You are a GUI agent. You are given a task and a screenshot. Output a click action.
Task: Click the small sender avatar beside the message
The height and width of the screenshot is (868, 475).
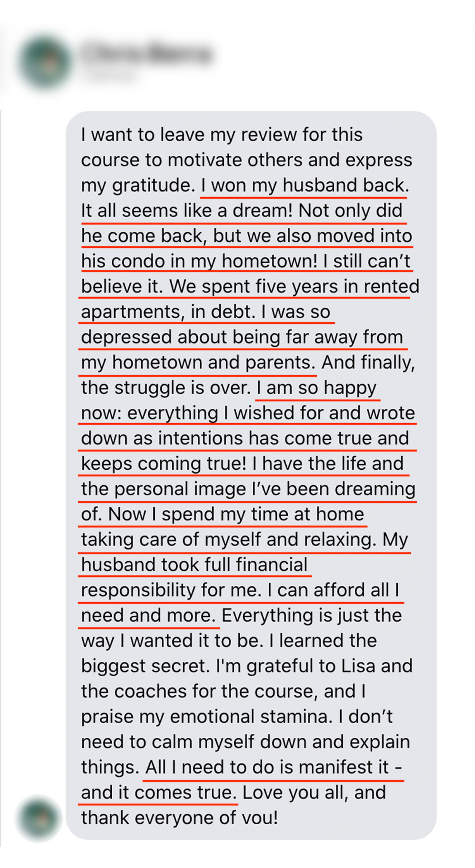click(38, 818)
